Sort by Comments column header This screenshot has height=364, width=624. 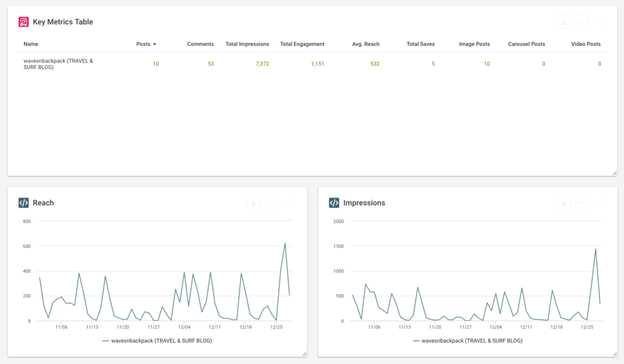click(x=200, y=44)
